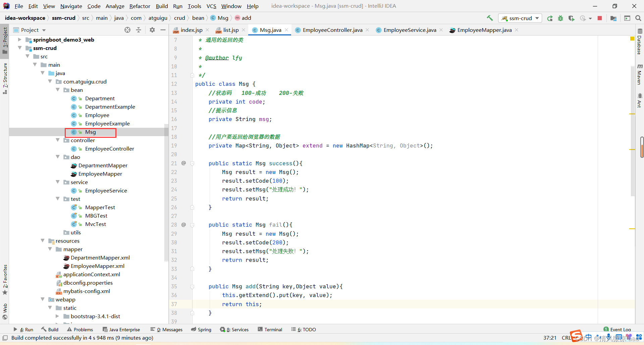Collapse the ssm-crud module
644x345 pixels.
click(x=19, y=48)
